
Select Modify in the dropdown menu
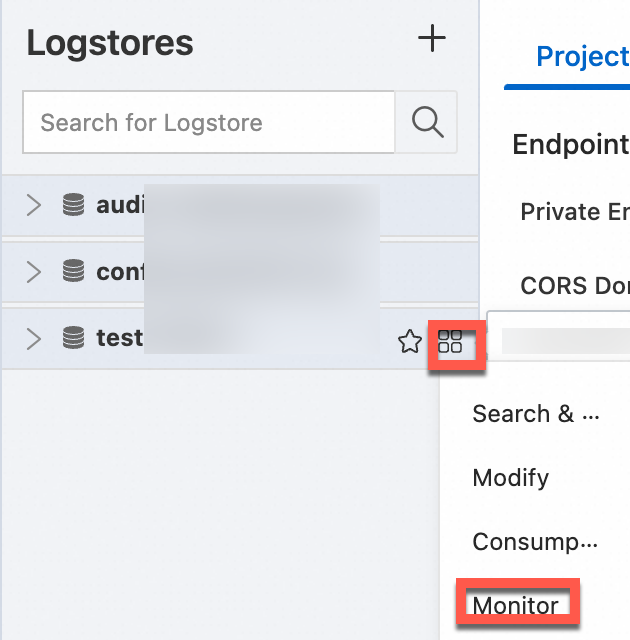510,477
